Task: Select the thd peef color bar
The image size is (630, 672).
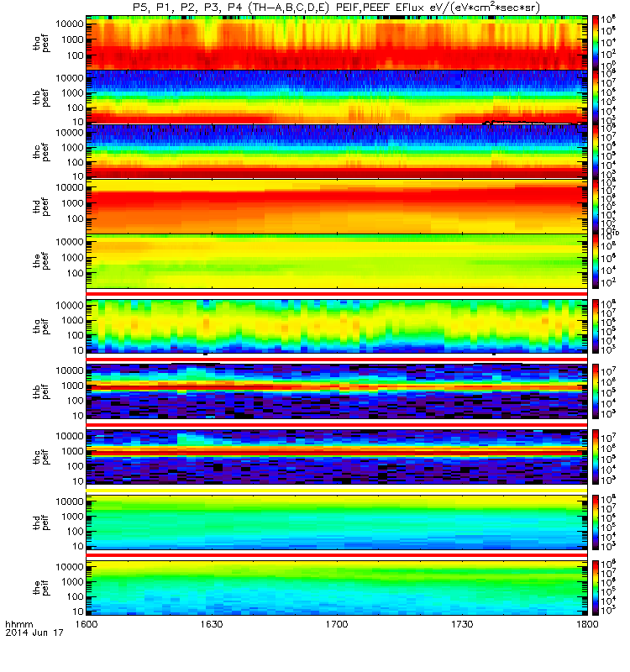Action: coord(596,206)
